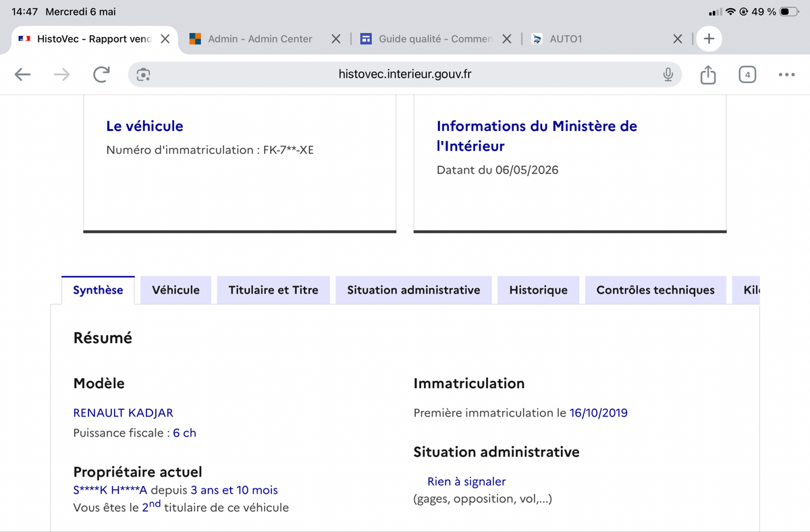Click the Datant du 06/05/2026 text

[x=497, y=170]
